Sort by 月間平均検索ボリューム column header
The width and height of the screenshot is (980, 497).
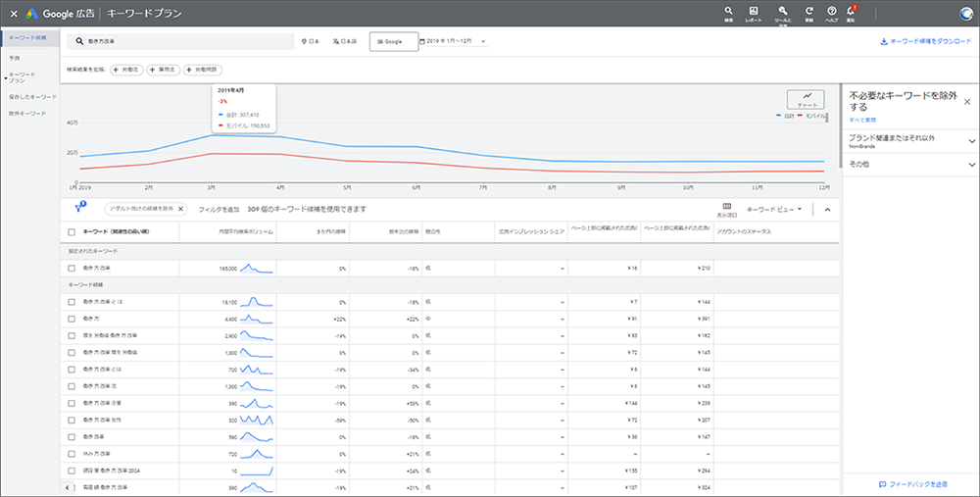coord(246,232)
